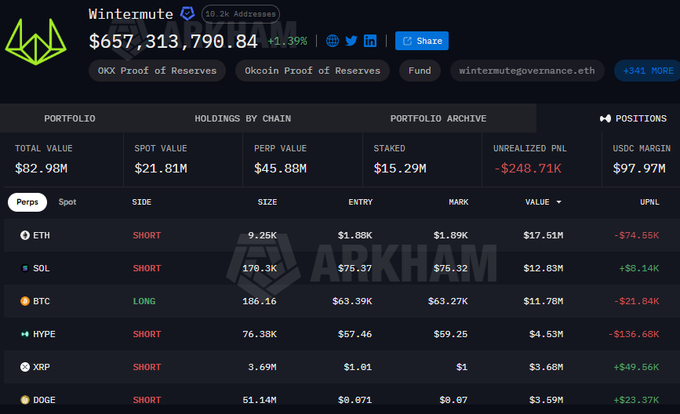Click the XRP coin icon

[x=25, y=367]
